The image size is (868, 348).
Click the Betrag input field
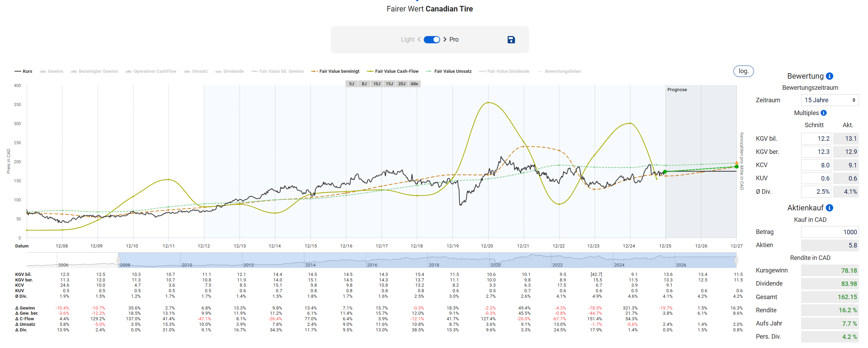[x=830, y=232]
